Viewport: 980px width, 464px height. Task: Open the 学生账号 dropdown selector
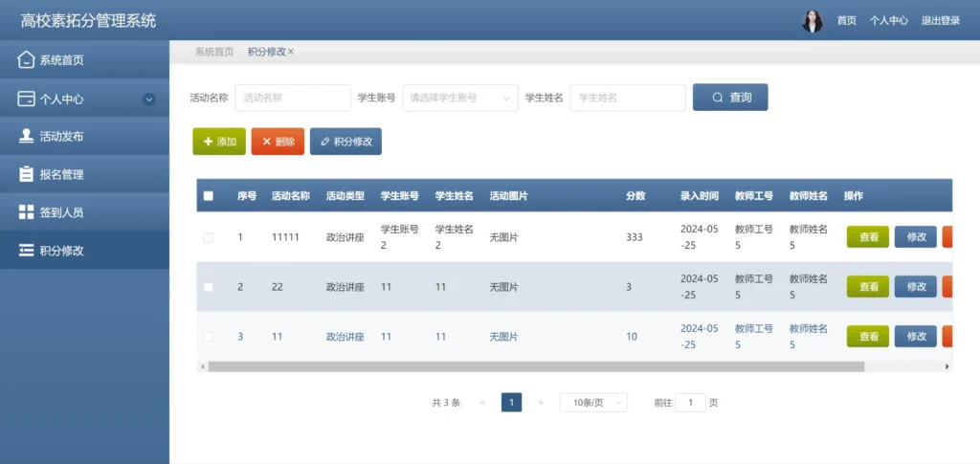[460, 98]
